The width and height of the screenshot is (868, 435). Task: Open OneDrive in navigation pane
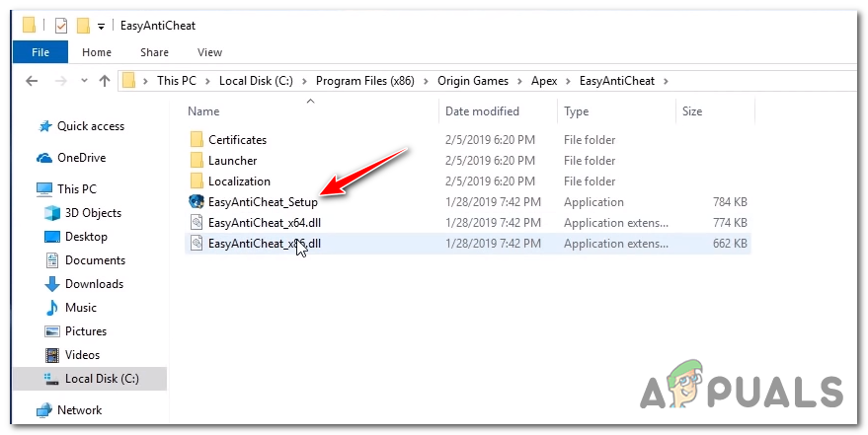[x=81, y=158]
